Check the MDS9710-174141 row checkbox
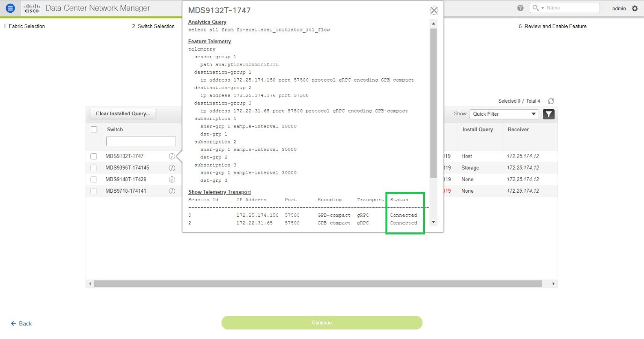 (94, 191)
